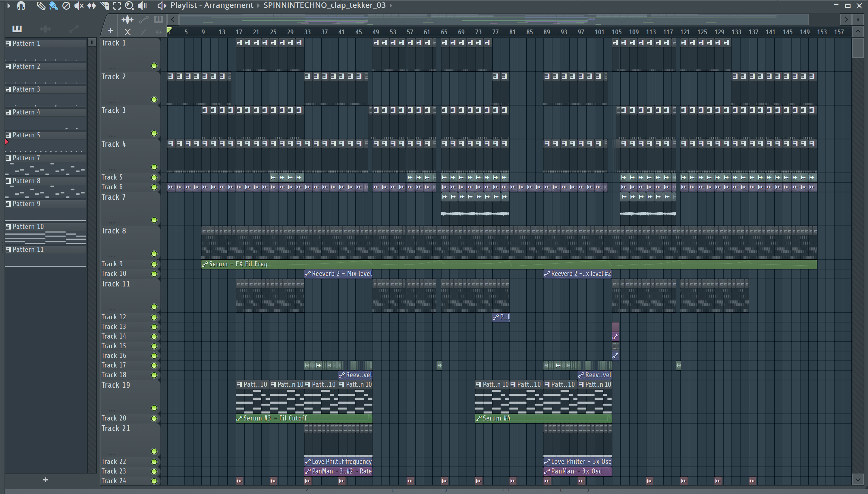The height and width of the screenshot is (494, 868).
Task: Select the Select tool
Action: (117, 5)
